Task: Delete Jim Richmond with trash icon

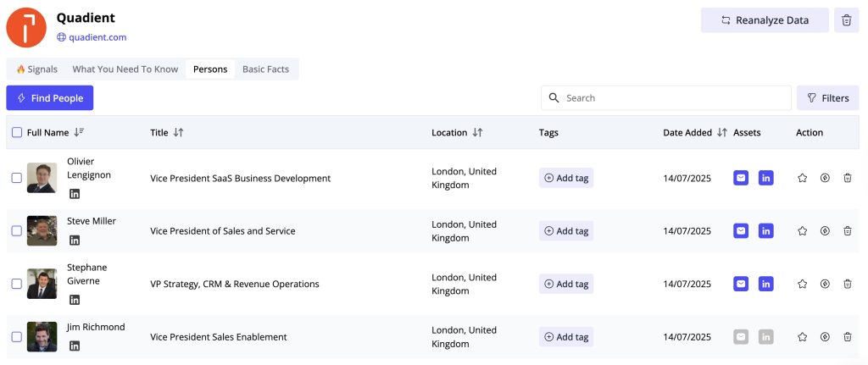Action: tap(847, 337)
